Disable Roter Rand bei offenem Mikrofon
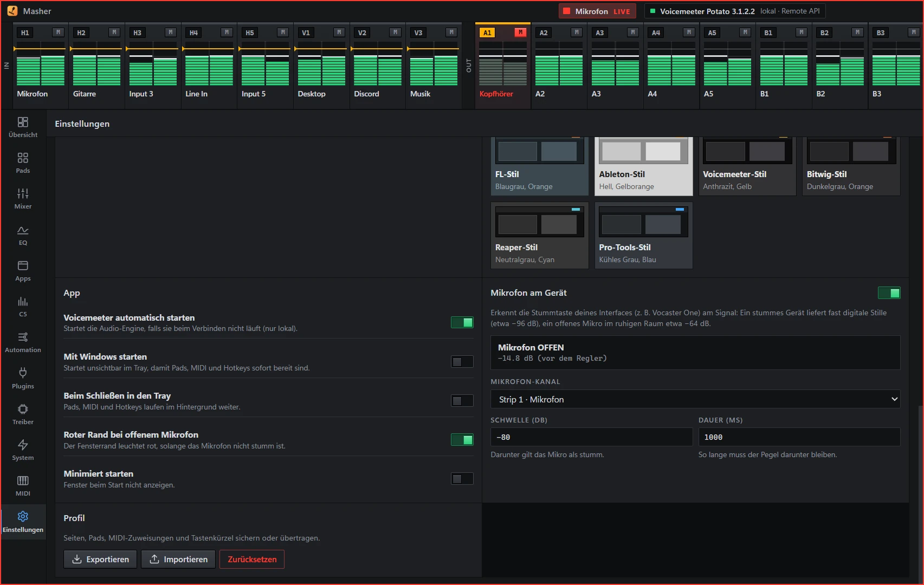 tap(462, 440)
